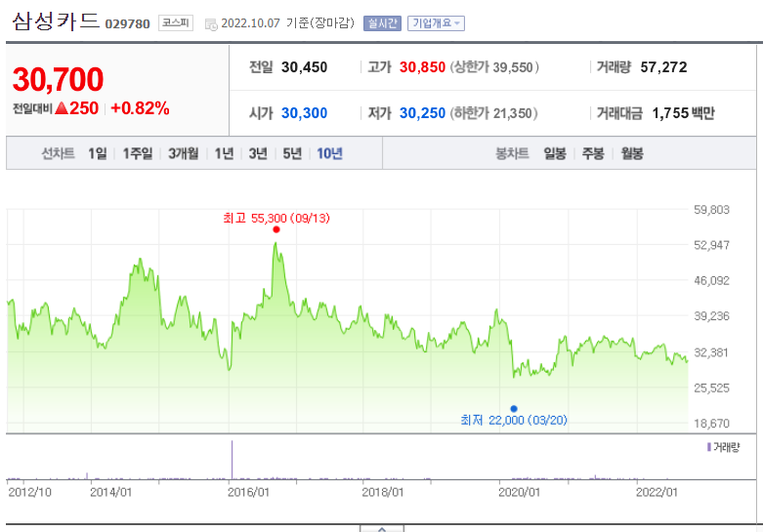763x532 pixels.
Task: Click the red up-triangle change icon
Action: (x=62, y=108)
